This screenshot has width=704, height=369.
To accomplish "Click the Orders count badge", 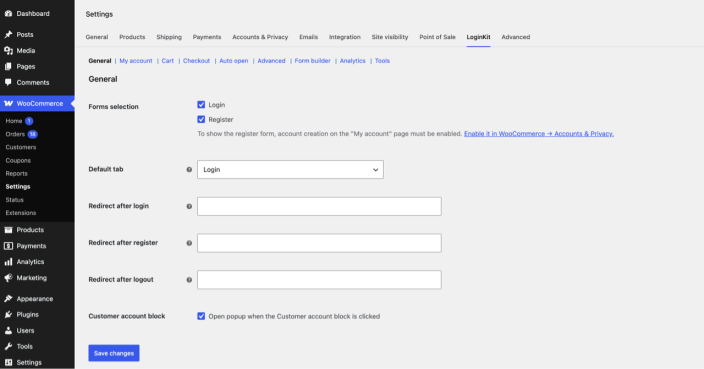I will coord(32,134).
